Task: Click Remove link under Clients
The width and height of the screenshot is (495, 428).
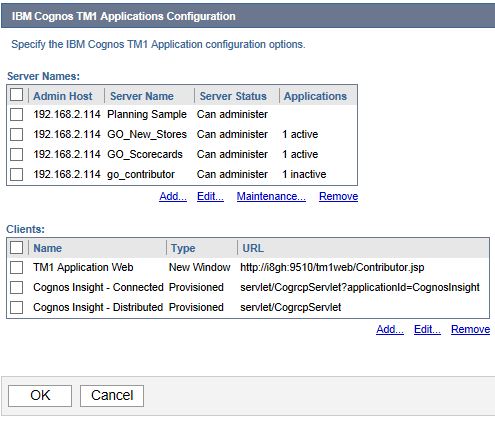Action: pos(470,329)
